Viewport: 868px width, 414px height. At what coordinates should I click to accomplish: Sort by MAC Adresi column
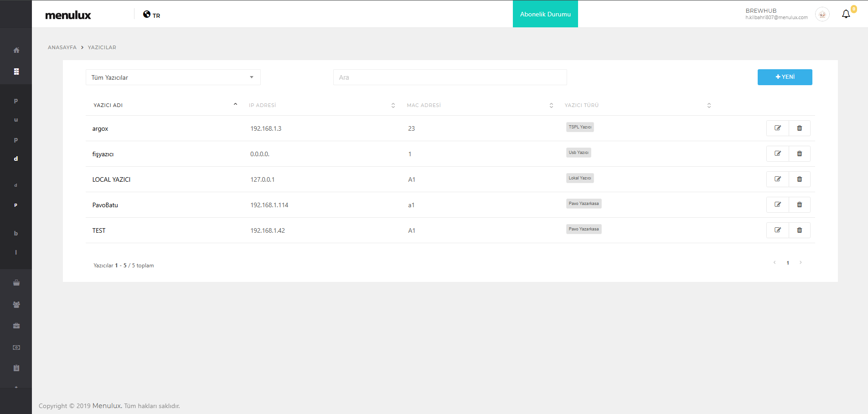tap(424, 105)
